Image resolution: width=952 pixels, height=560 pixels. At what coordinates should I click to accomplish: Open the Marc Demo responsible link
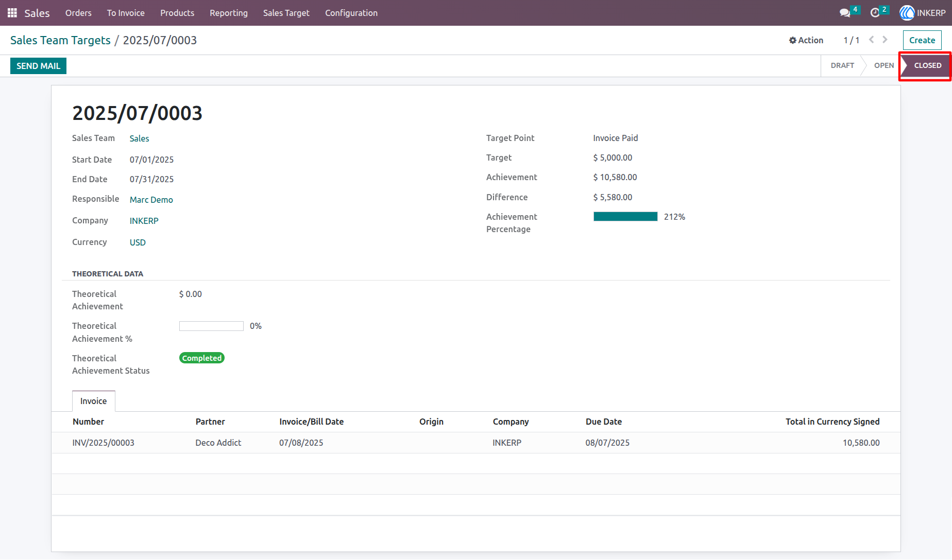pos(151,200)
